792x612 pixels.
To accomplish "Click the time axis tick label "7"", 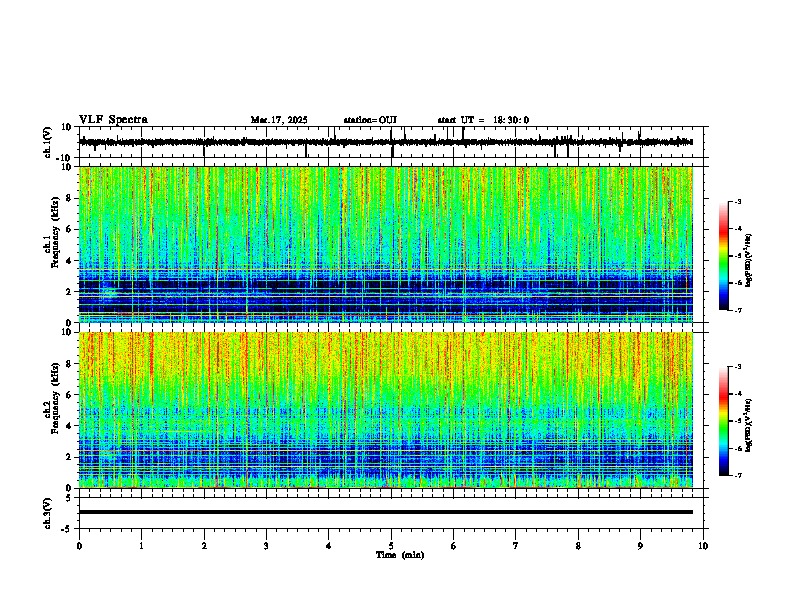I will coord(516,546).
